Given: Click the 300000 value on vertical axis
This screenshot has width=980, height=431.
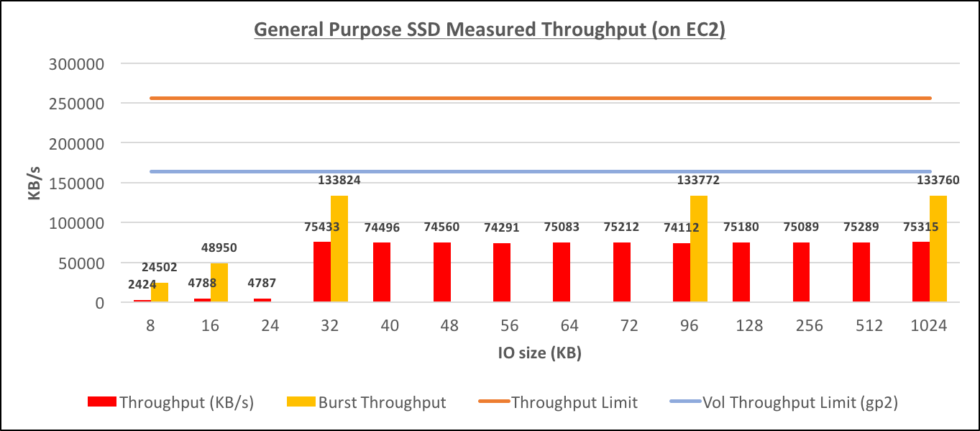Looking at the screenshot, I should point(77,63).
